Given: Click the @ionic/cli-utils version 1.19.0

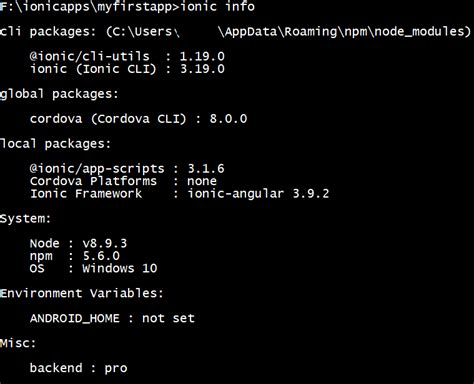Looking at the screenshot, I should coord(202,56).
